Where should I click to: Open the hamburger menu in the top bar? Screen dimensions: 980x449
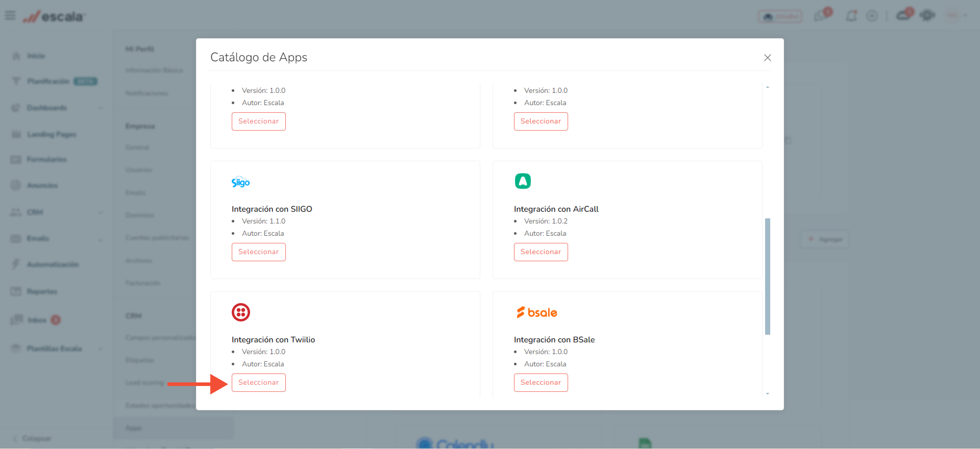point(10,16)
